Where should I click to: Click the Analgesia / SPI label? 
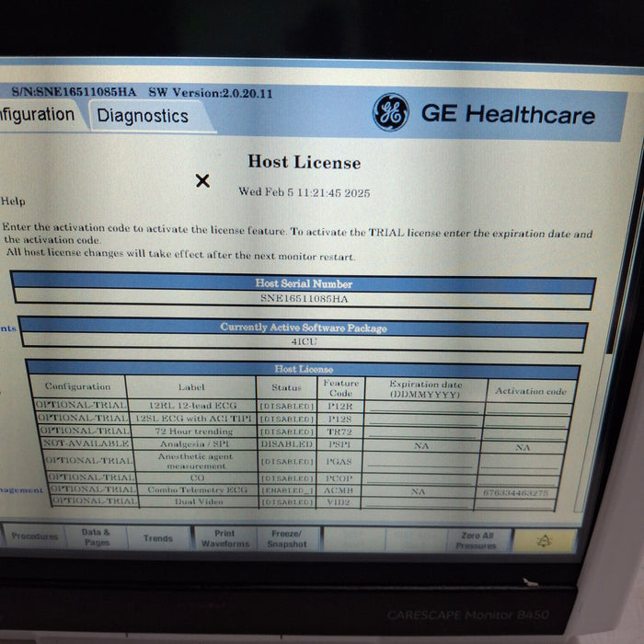coord(195,444)
